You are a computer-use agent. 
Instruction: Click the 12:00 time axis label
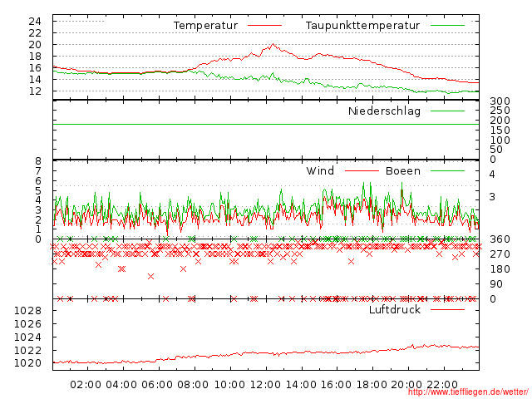click(x=265, y=385)
